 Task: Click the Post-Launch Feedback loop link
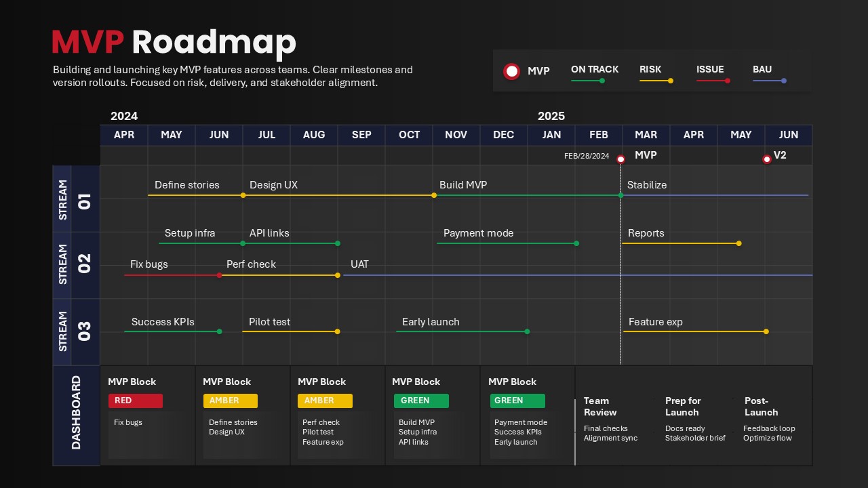pos(769,428)
